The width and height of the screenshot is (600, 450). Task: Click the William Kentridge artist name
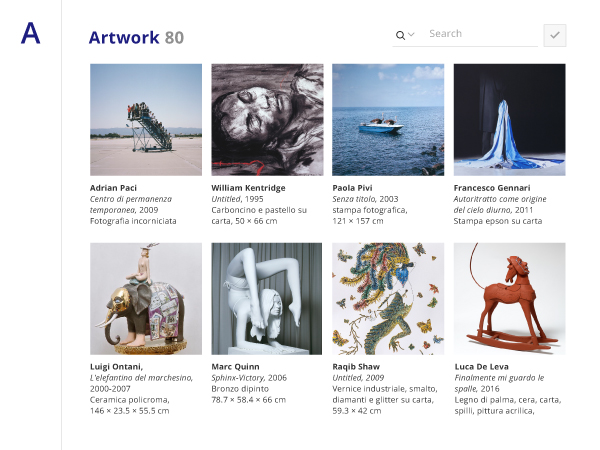[248, 188]
